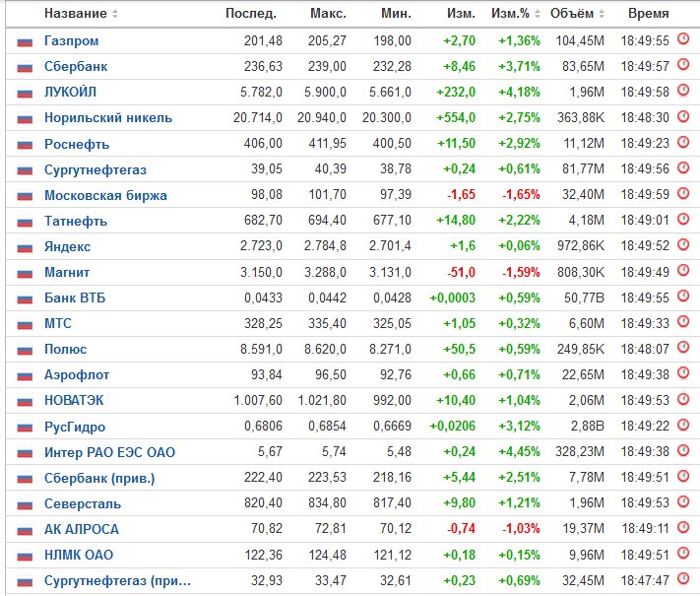700x596 pixels.
Task: Click the Макс. column header
Action: click(x=328, y=14)
